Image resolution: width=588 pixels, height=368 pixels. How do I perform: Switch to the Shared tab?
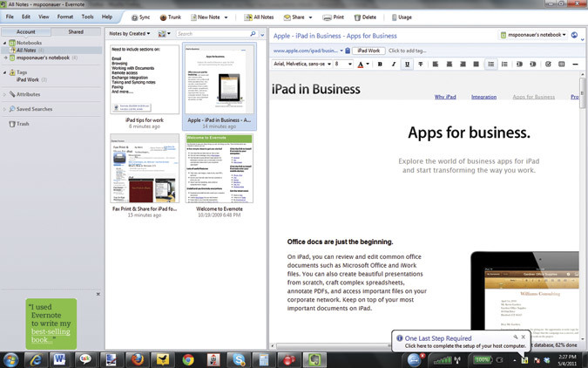[76, 32]
